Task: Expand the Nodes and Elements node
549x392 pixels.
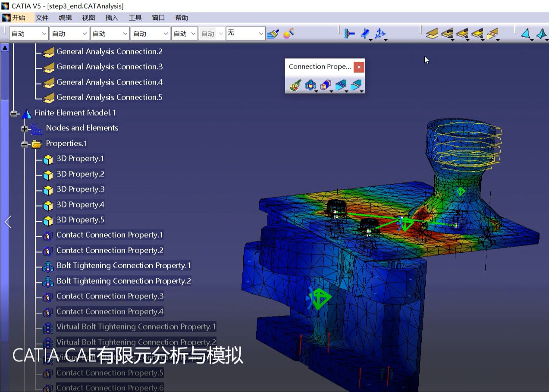Action: (25, 129)
